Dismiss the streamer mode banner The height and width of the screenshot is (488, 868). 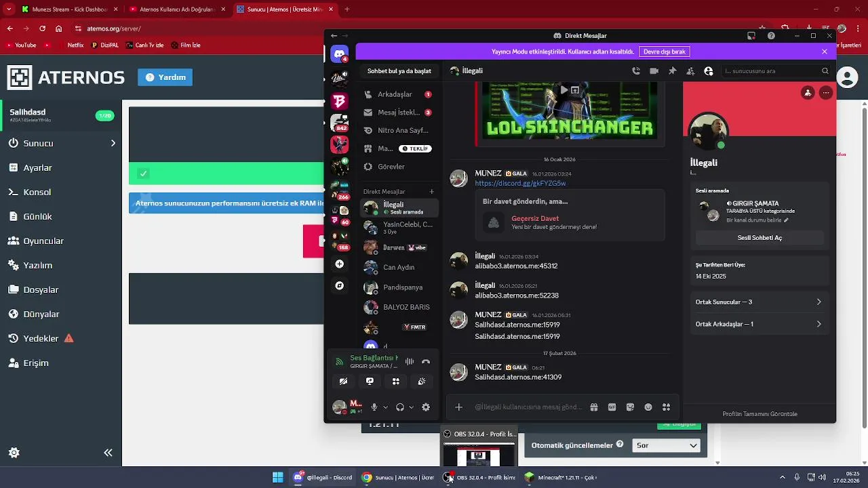tap(825, 52)
